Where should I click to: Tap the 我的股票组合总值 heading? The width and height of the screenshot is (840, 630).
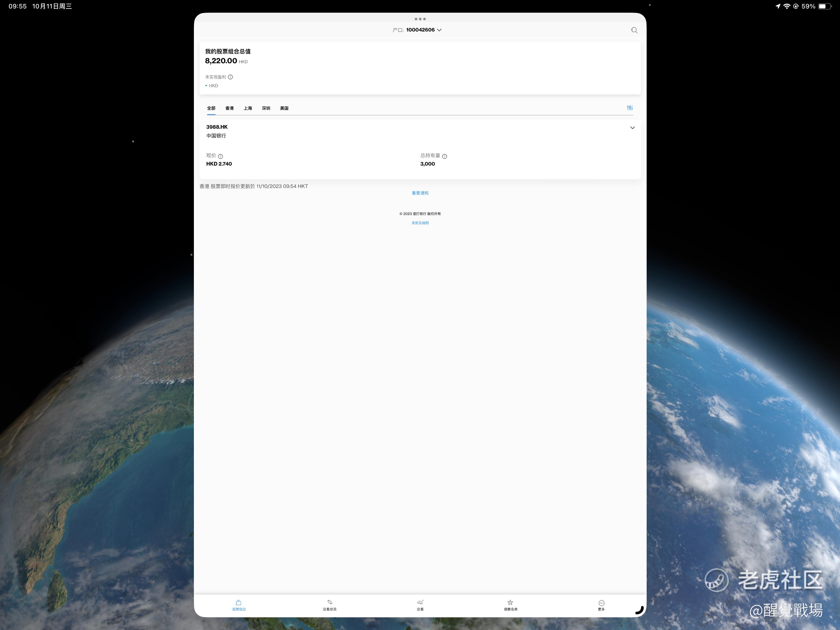(228, 51)
